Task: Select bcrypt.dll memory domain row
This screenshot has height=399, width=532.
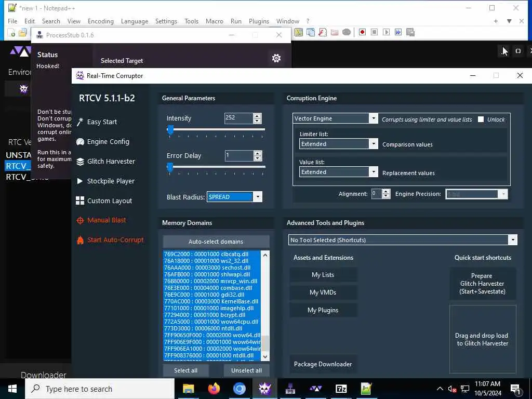Action: (x=212, y=315)
